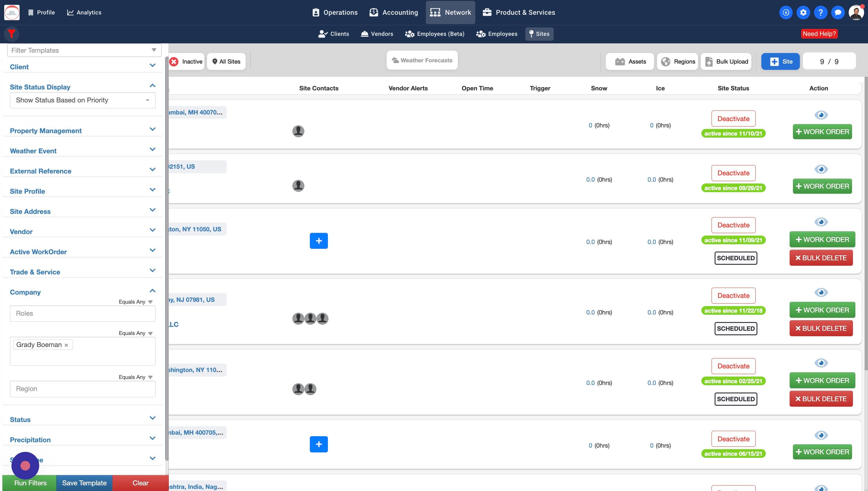Screen dimensions: 868x491
Task: Remove the Grady Boeman filter tag
Action: pos(66,345)
